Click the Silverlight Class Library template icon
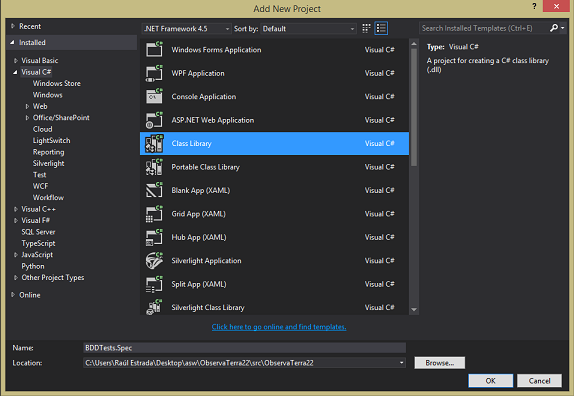 (154, 307)
